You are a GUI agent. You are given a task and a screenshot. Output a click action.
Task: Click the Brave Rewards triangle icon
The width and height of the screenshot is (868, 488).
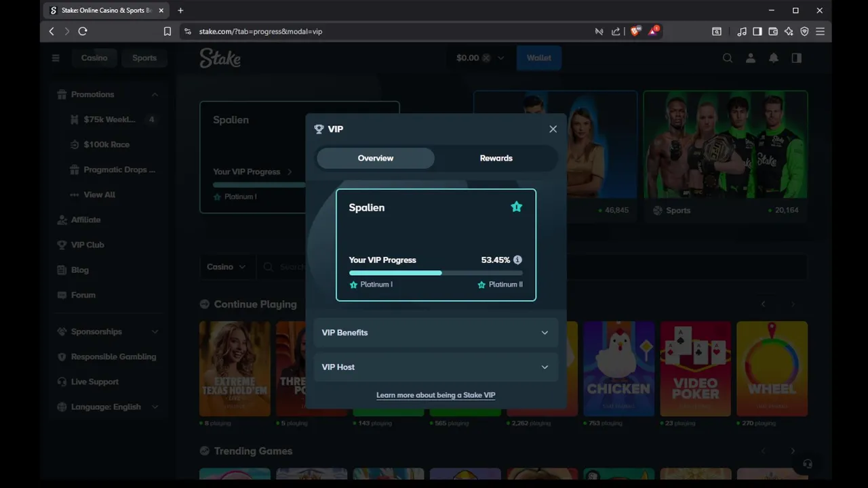click(x=653, y=31)
